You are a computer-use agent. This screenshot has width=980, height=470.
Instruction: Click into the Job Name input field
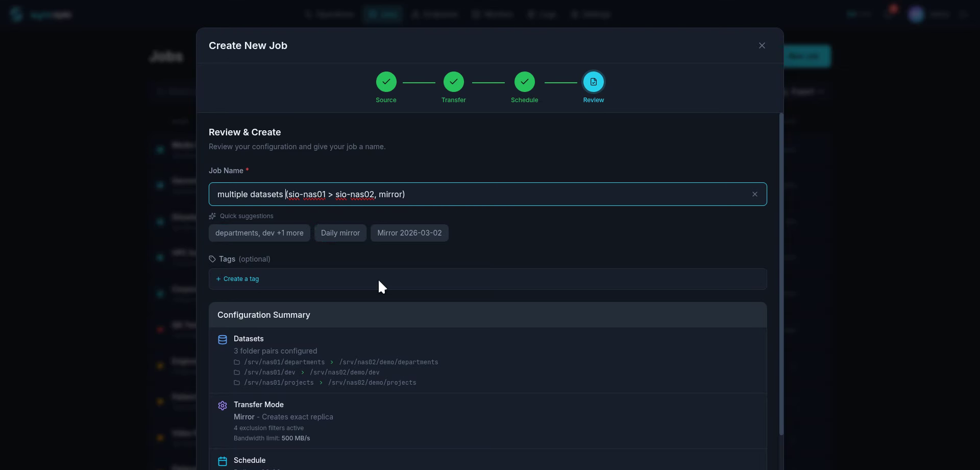click(x=487, y=194)
